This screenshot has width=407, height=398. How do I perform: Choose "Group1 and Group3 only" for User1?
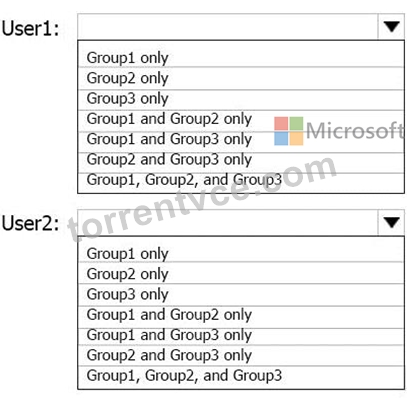tap(241, 141)
